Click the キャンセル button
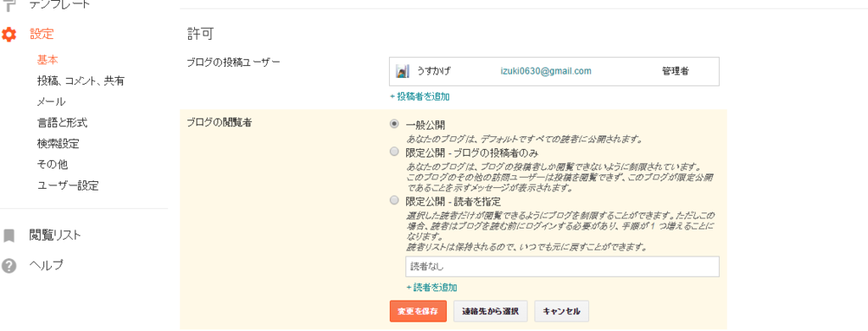The image size is (868, 331). pos(562,312)
